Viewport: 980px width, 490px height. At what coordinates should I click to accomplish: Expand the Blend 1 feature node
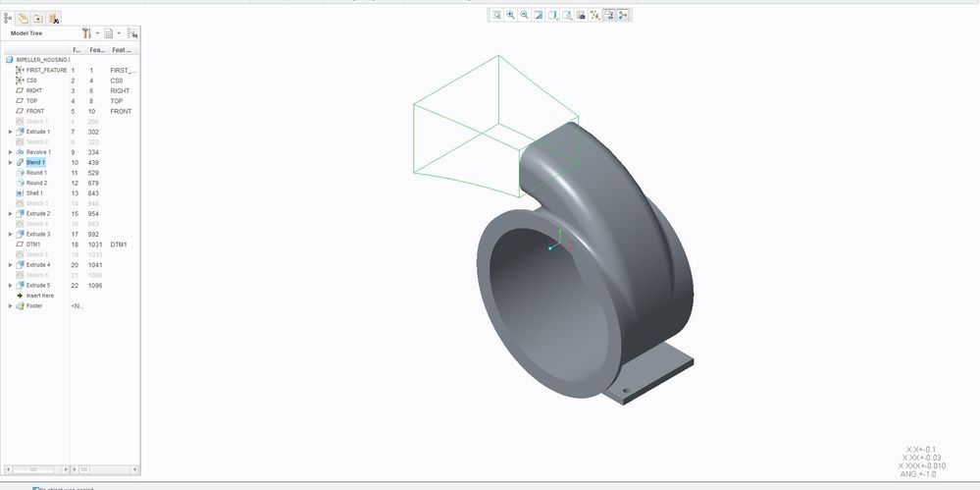[10, 163]
